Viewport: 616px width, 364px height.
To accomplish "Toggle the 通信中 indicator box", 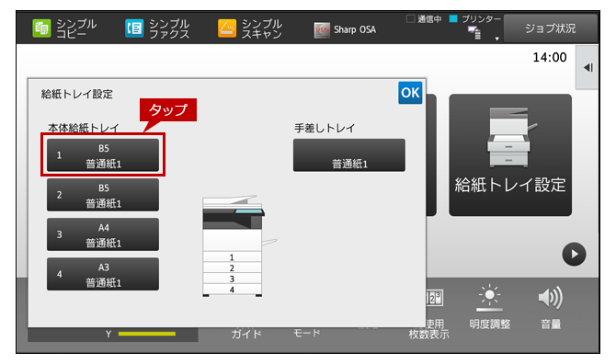I will pyautogui.click(x=411, y=18).
